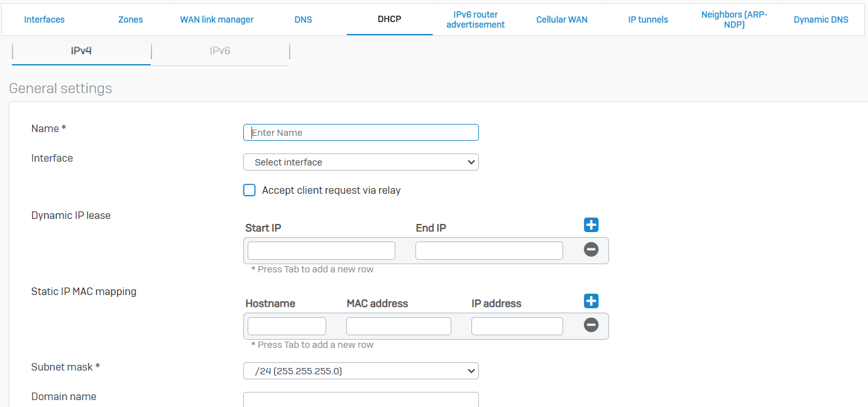This screenshot has height=407, width=868.
Task: Click the End IP field
Action: [489, 250]
